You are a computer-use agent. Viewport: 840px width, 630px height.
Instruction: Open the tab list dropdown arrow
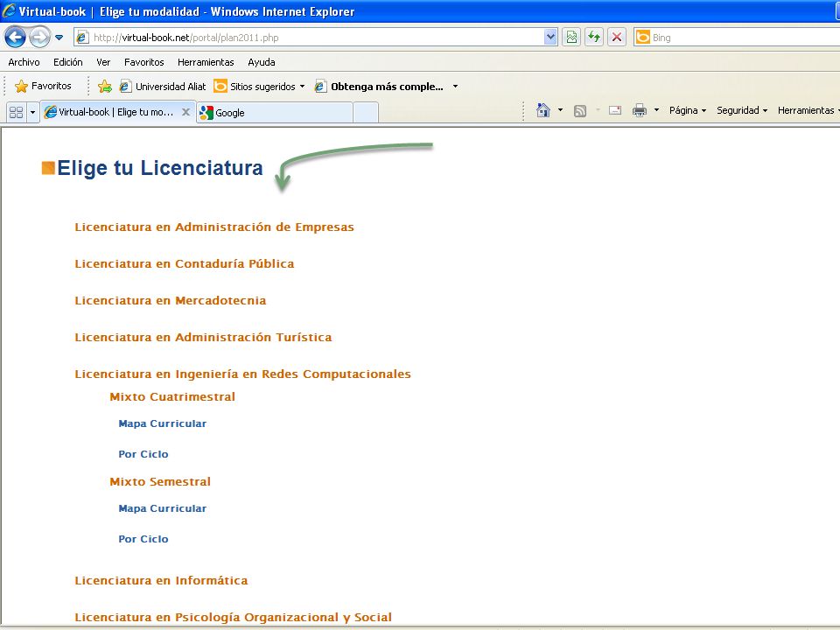pyautogui.click(x=32, y=113)
